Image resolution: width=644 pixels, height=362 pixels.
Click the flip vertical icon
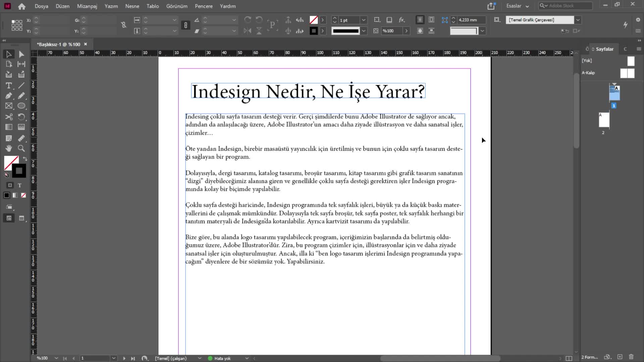pos(259,31)
